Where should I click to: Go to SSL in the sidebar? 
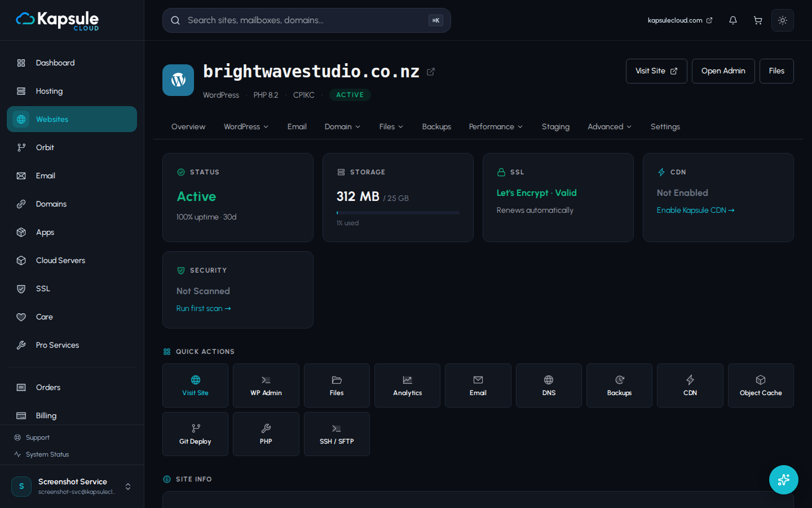click(x=72, y=288)
